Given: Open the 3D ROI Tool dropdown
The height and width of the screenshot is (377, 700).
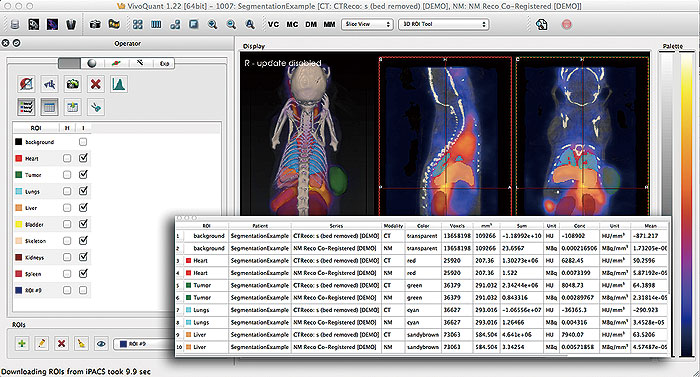Looking at the screenshot, I should (x=443, y=24).
